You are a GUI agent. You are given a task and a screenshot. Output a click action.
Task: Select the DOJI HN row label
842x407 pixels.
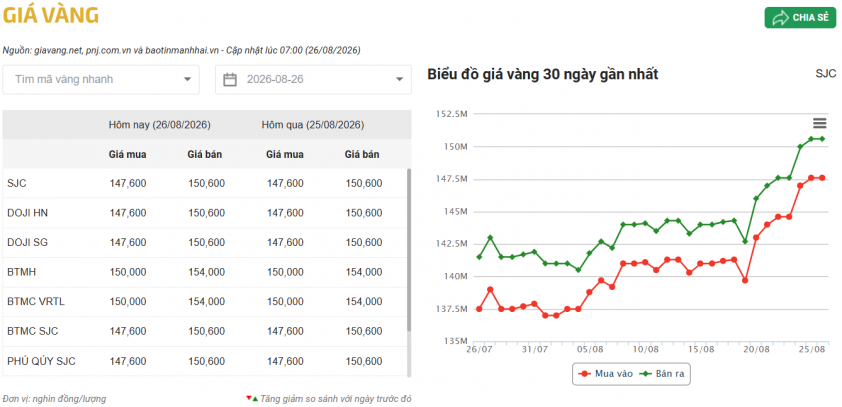coord(27,213)
